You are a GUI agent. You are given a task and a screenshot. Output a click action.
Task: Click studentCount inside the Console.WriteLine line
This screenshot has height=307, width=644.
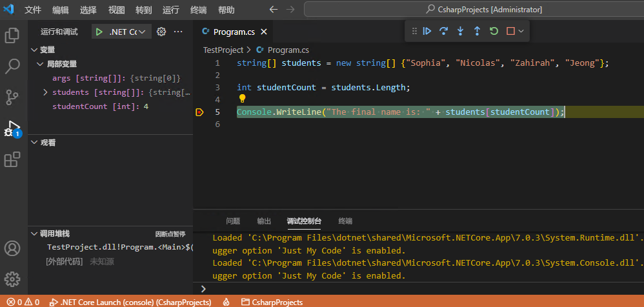519,112
